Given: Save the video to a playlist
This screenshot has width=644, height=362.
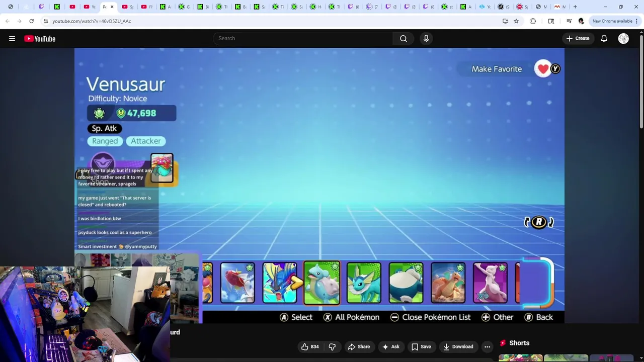Looking at the screenshot, I should pos(421,346).
